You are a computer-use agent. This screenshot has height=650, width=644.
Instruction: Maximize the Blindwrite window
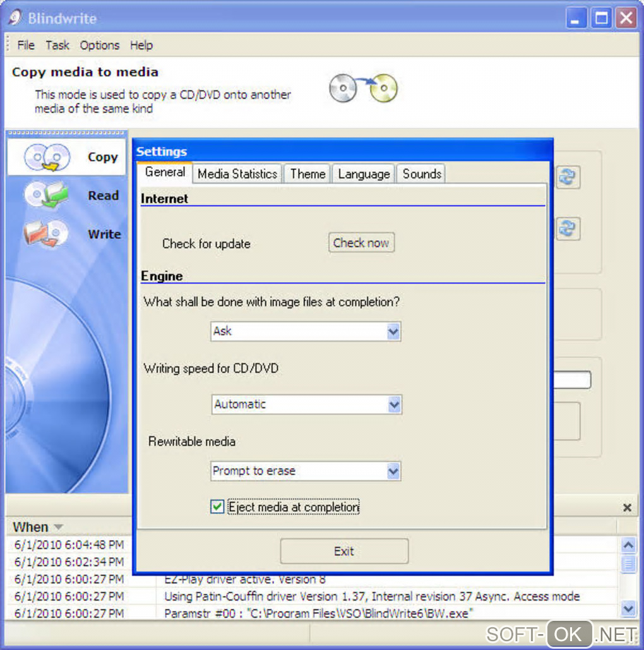point(601,18)
